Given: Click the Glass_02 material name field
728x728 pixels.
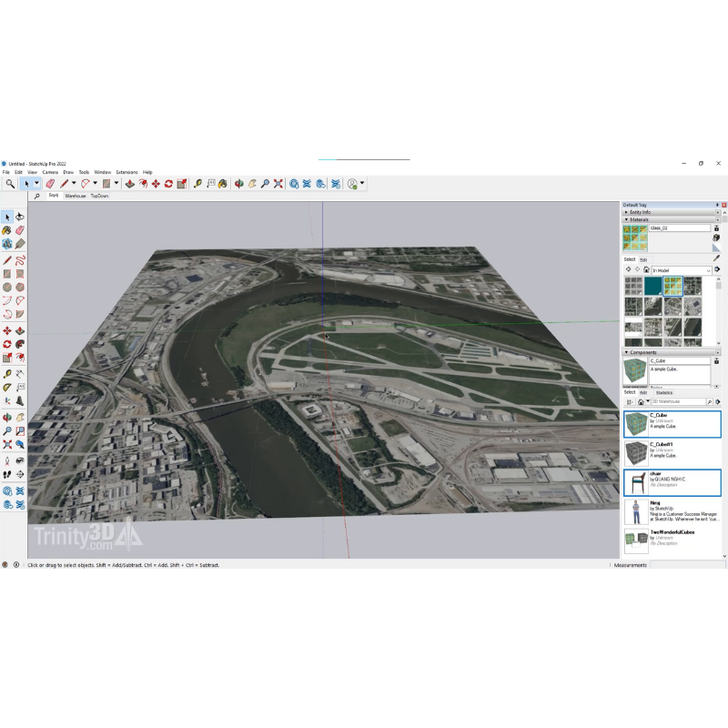Looking at the screenshot, I should tap(680, 228).
